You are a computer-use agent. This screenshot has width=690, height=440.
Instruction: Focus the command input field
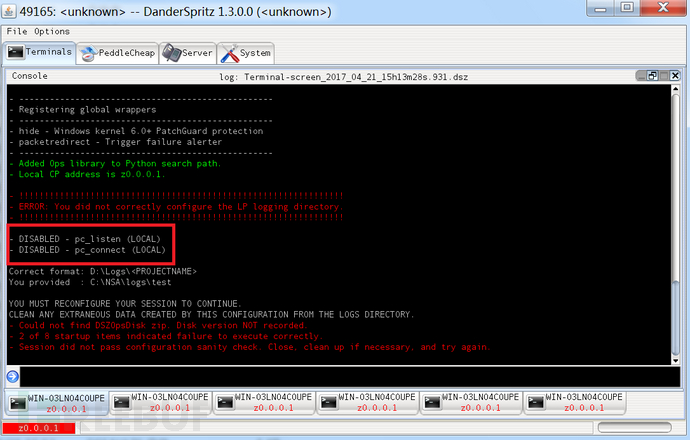(350, 377)
